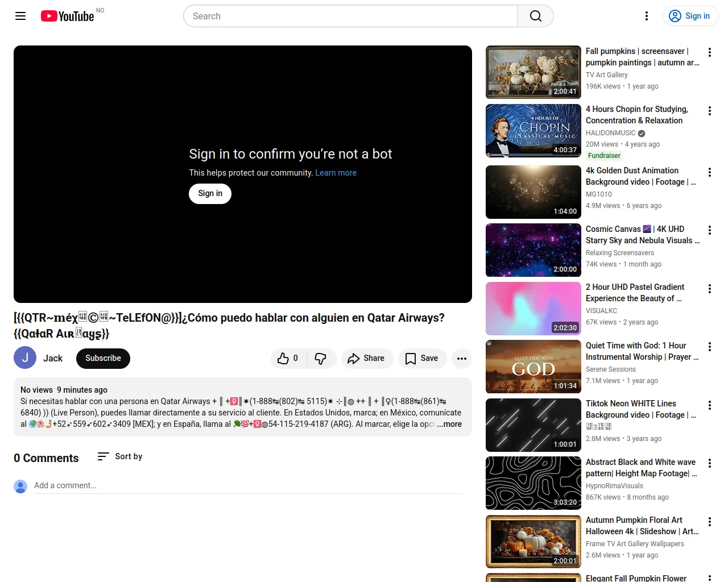Click into the Search text field
The image size is (728, 582).
point(350,16)
